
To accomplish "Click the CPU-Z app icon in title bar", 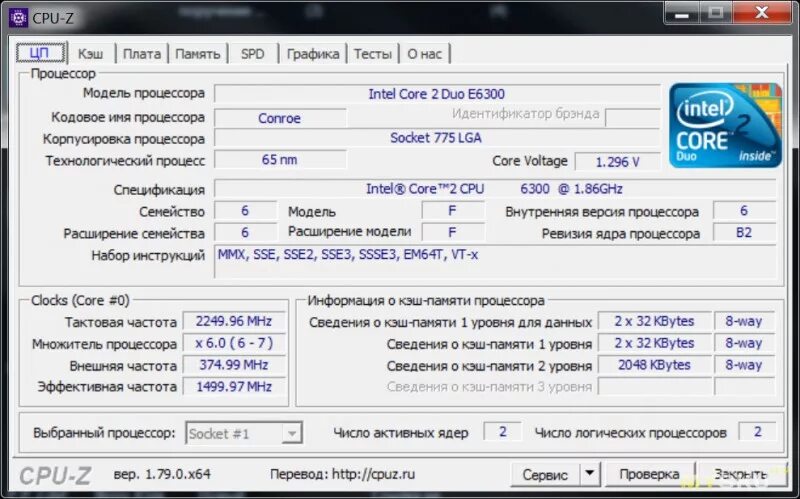I will 18,18.
